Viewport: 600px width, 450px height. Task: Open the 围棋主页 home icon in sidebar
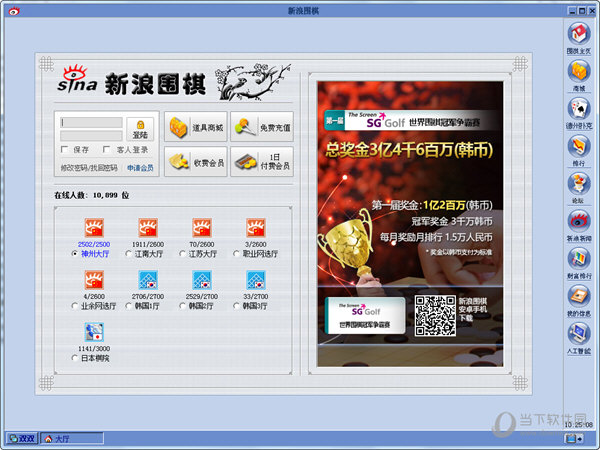(x=579, y=33)
